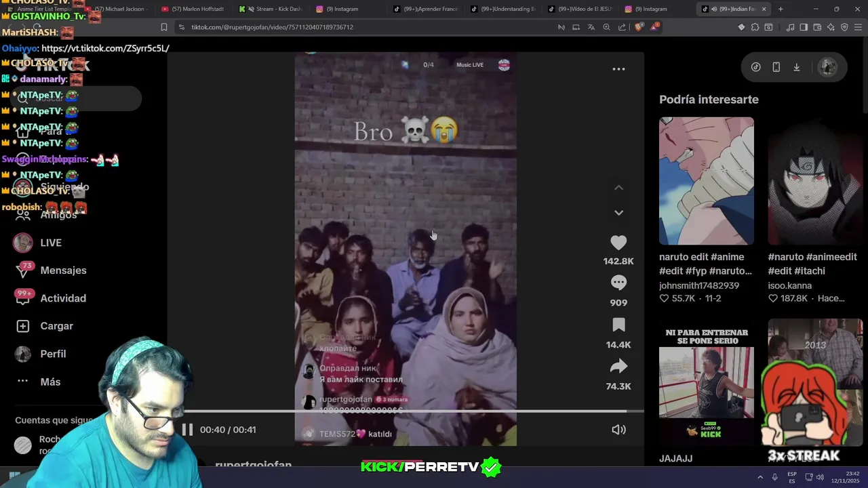Like the video with the heart icon
Image resolution: width=868 pixels, height=488 pixels.
(x=618, y=243)
